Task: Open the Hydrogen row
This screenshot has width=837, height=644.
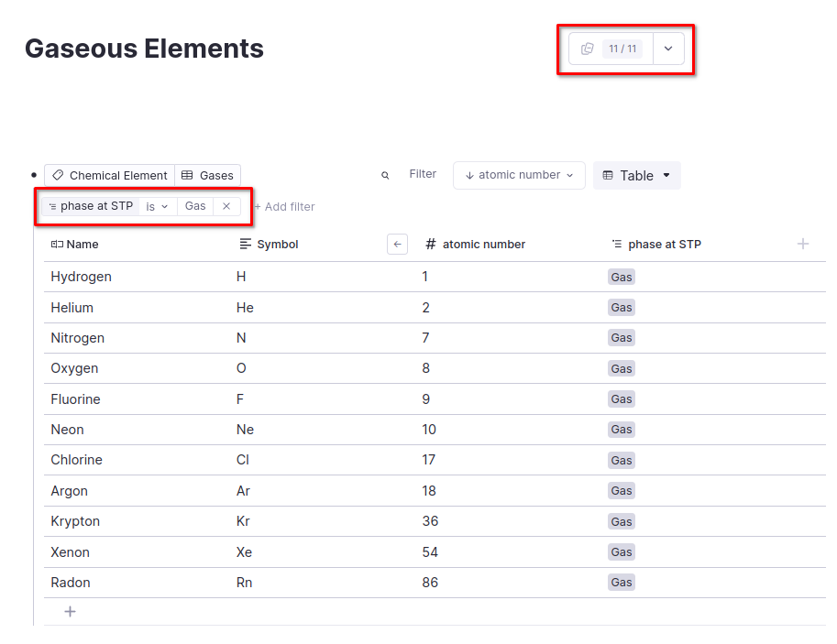Action: (81, 277)
